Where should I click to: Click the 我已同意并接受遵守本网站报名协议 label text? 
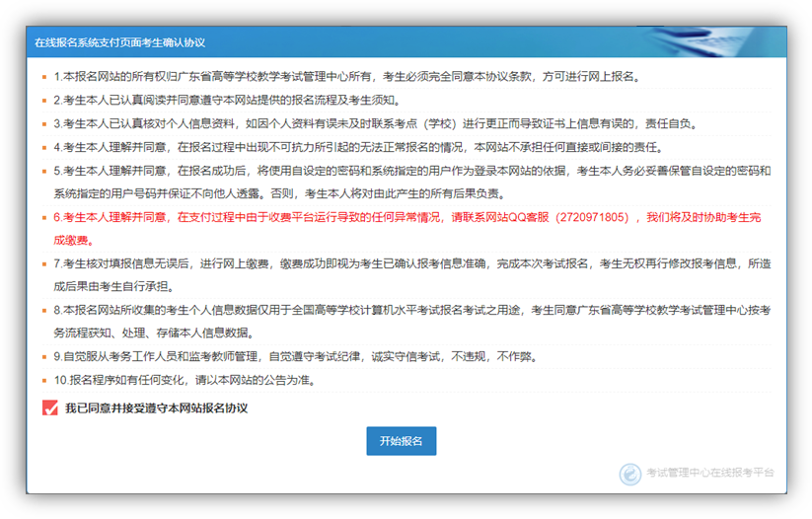click(x=156, y=408)
